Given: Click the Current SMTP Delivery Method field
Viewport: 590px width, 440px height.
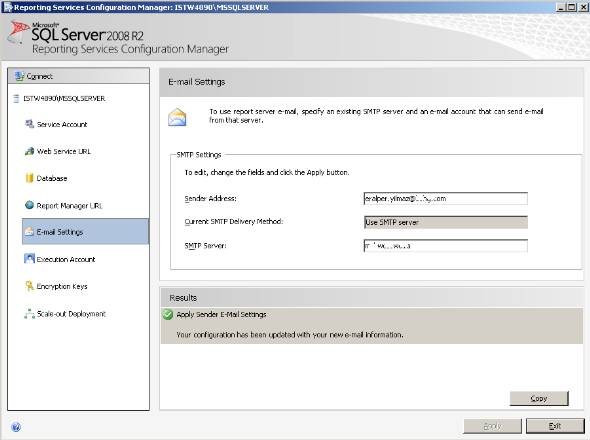Looking at the screenshot, I should (446, 222).
